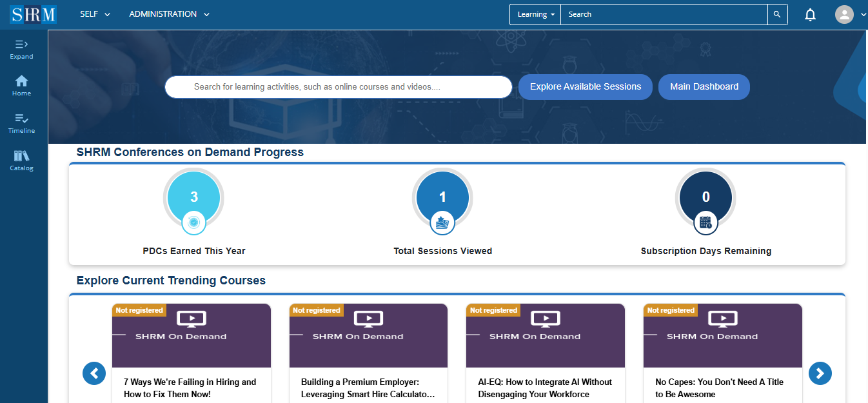
Task: Click the header Search field
Action: [664, 14]
